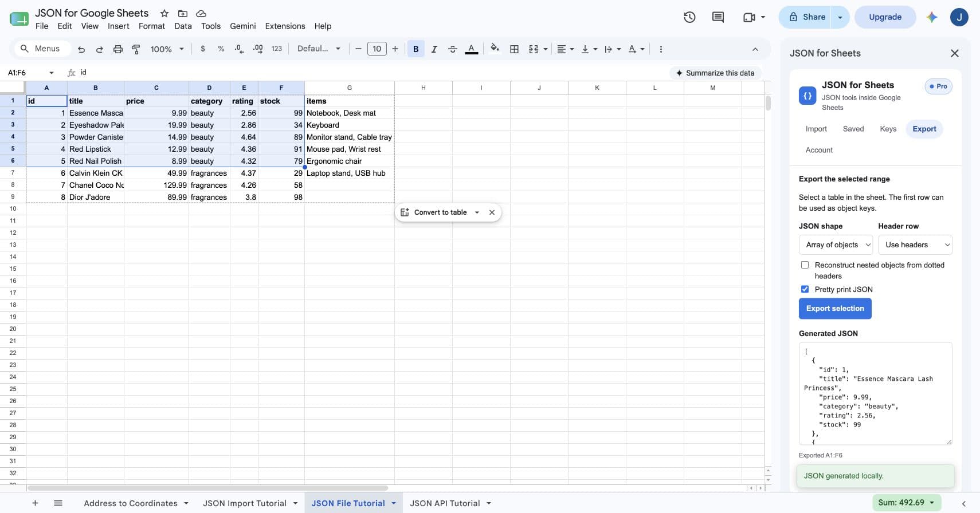The image size is (980, 513).
Task: Click the print icon
Action: tap(118, 49)
